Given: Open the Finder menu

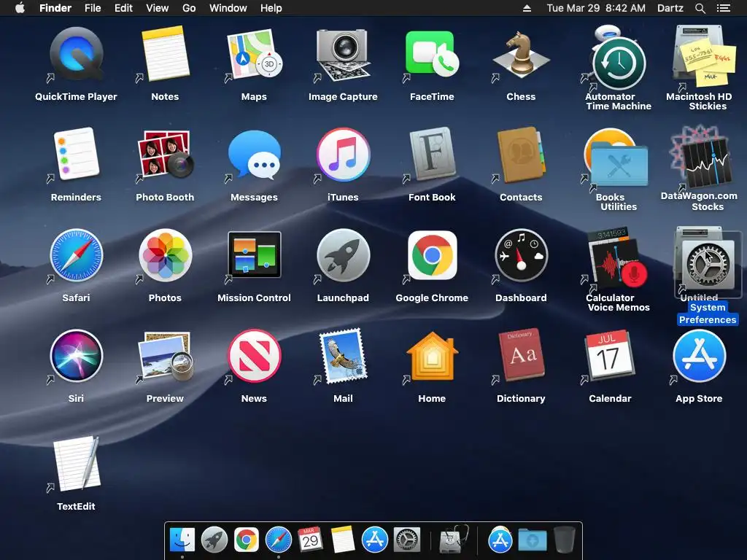Looking at the screenshot, I should (55, 8).
